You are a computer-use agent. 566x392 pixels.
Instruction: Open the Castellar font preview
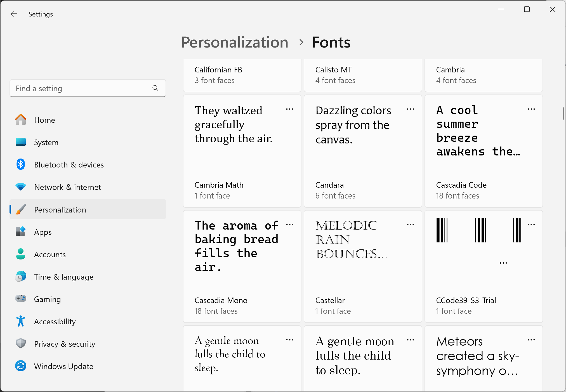point(363,266)
